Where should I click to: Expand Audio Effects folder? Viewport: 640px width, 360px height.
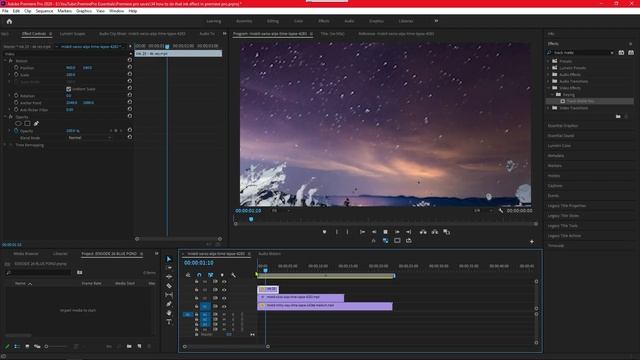(549, 75)
